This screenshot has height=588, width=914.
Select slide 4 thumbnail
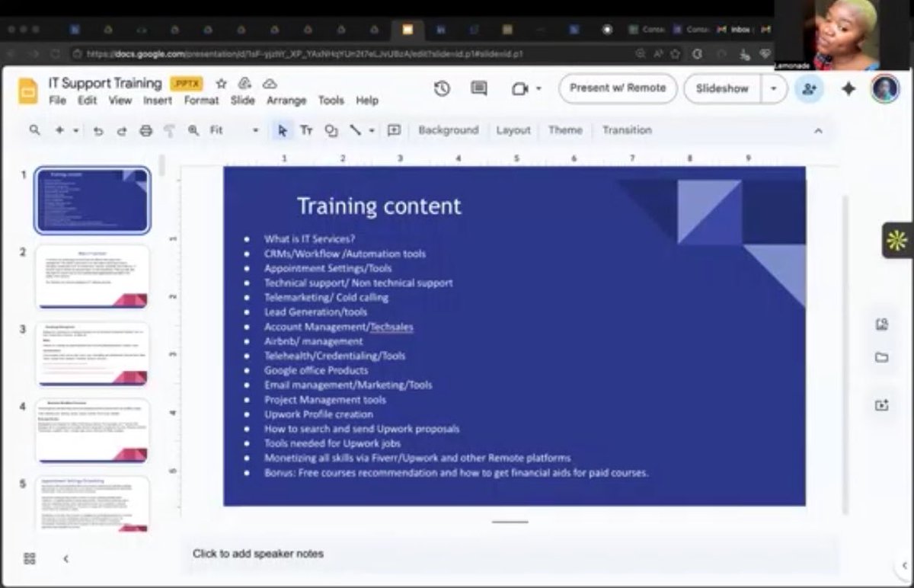click(x=92, y=431)
